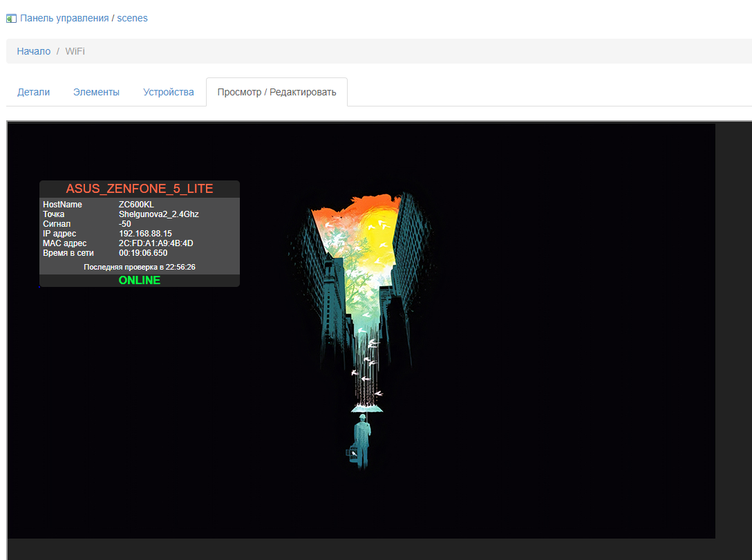Viewport: 752px width, 560px height.
Task: Open the scenes link in header
Action: coord(132,18)
